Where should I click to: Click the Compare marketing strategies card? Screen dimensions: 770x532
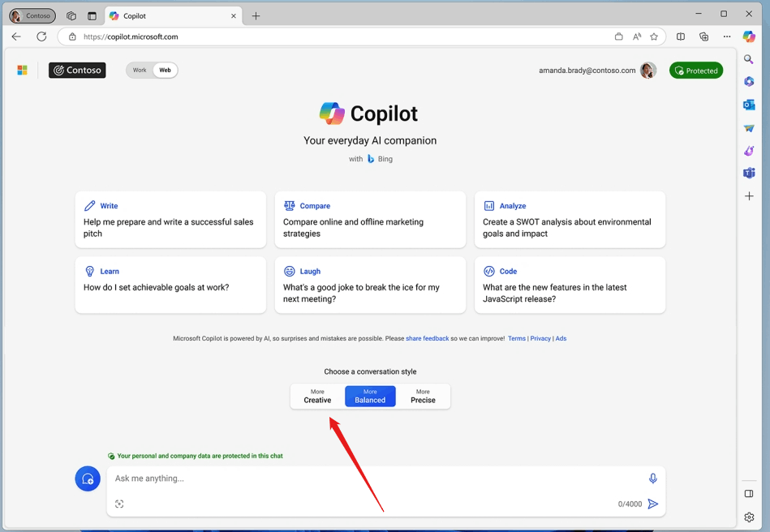[370, 220]
